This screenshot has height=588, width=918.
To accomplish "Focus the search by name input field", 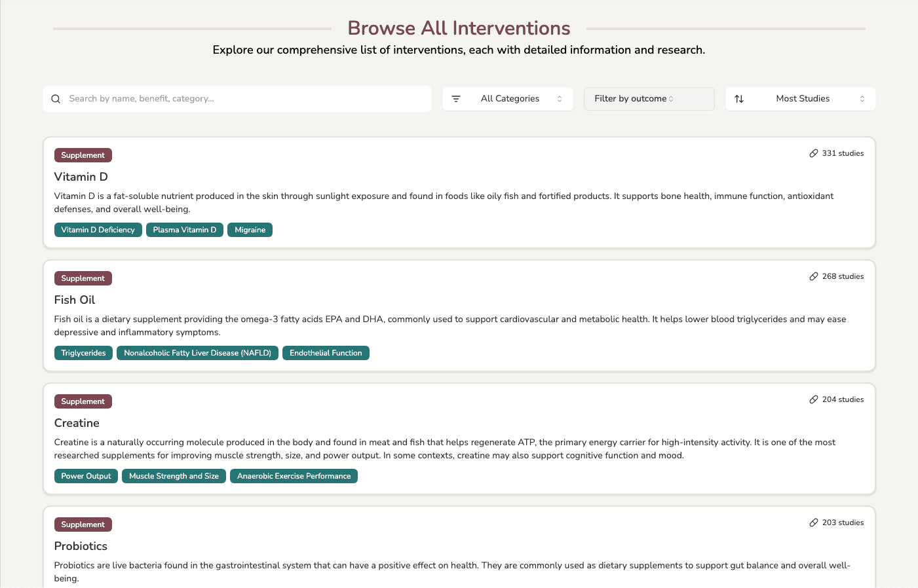I will (237, 99).
